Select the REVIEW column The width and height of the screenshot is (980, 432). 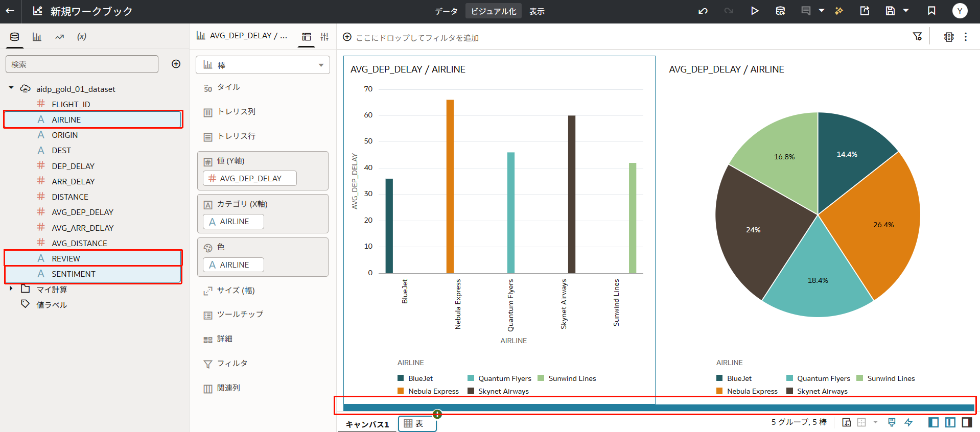pos(92,258)
